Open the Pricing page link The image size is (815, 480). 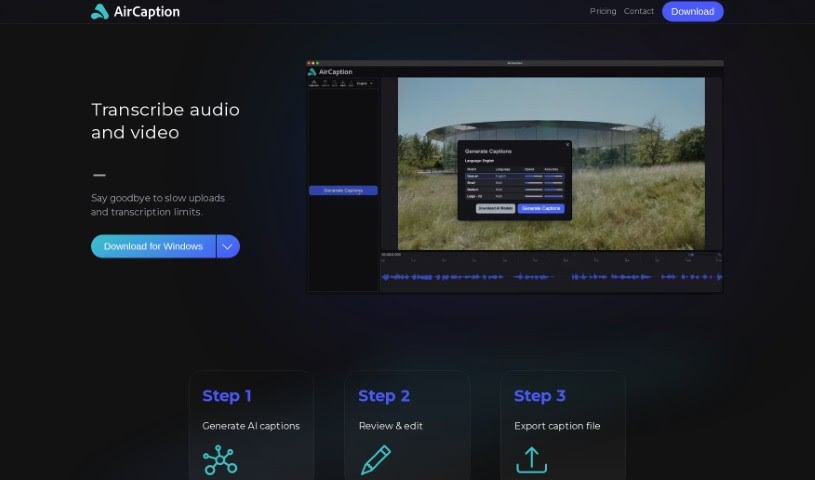[x=603, y=11]
